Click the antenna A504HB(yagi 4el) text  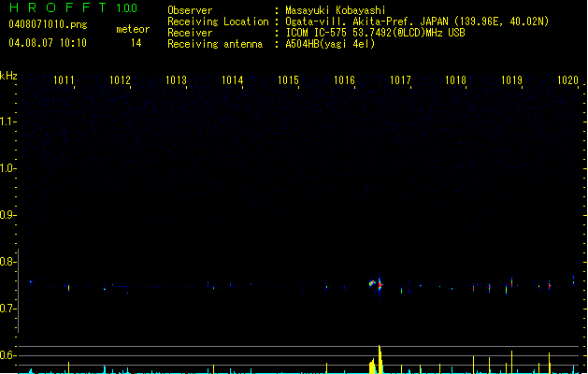(330, 44)
